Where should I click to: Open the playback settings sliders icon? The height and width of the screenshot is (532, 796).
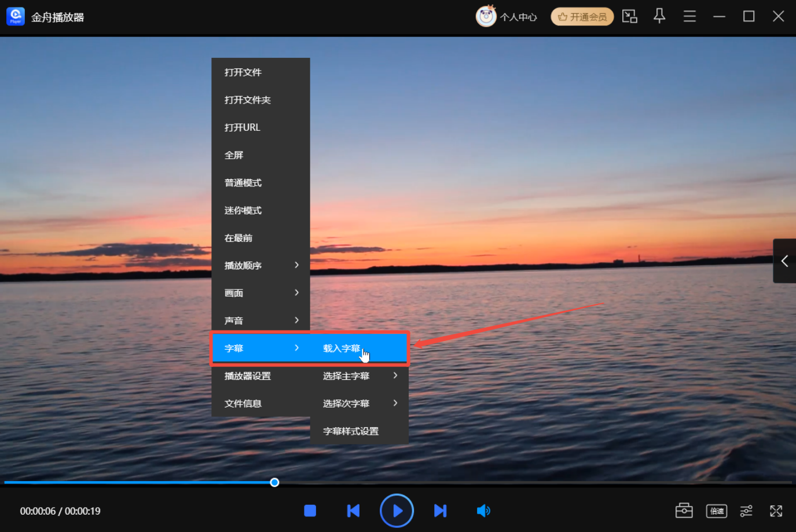[x=746, y=511]
